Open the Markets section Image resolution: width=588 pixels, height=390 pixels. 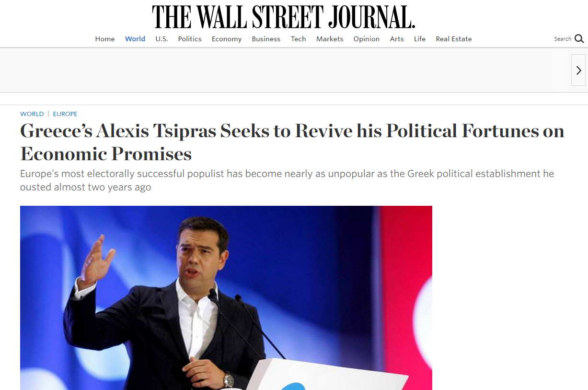click(330, 39)
